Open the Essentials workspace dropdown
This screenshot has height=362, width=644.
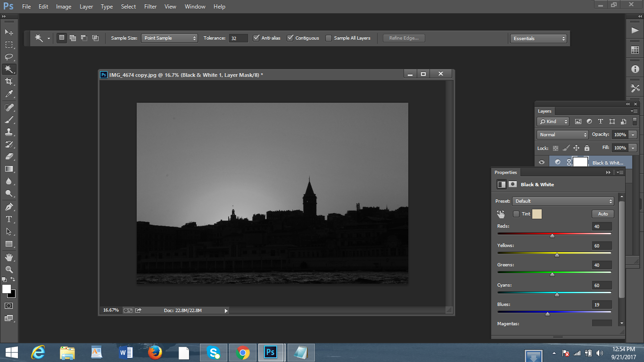point(538,39)
